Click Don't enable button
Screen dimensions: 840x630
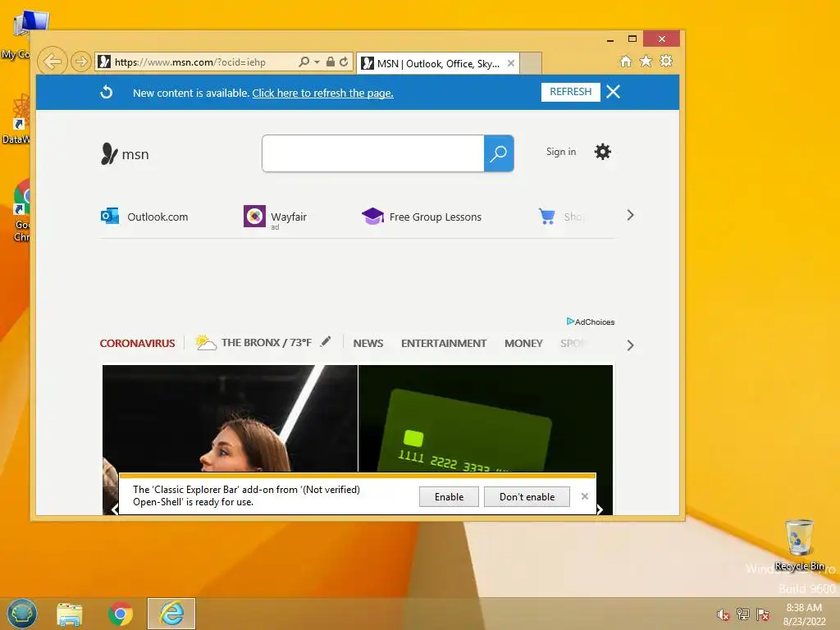(527, 496)
